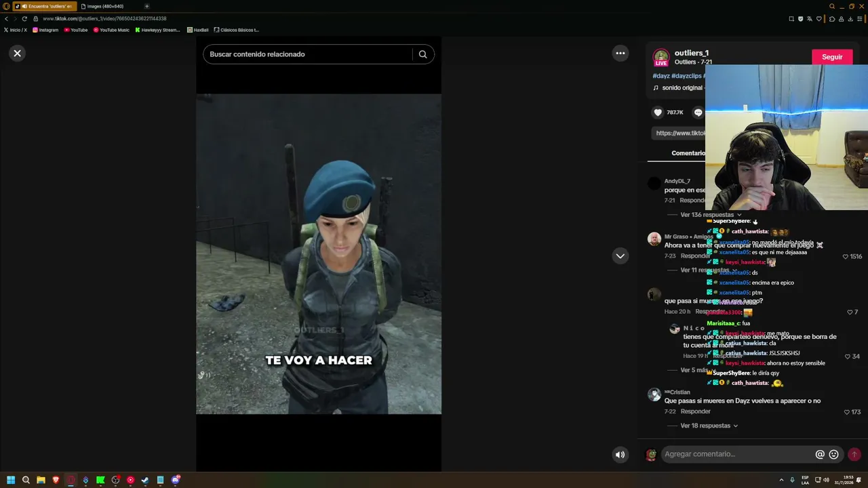Focus the 'Buscar contenido relacionado' search box
The width and height of the screenshot is (868, 488).
[309, 54]
